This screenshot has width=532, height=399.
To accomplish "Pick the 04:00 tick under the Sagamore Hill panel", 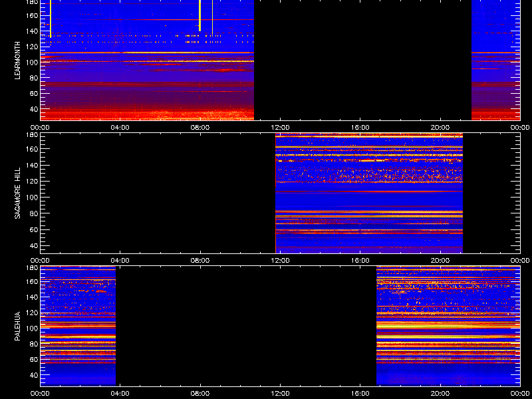I will (x=120, y=261).
